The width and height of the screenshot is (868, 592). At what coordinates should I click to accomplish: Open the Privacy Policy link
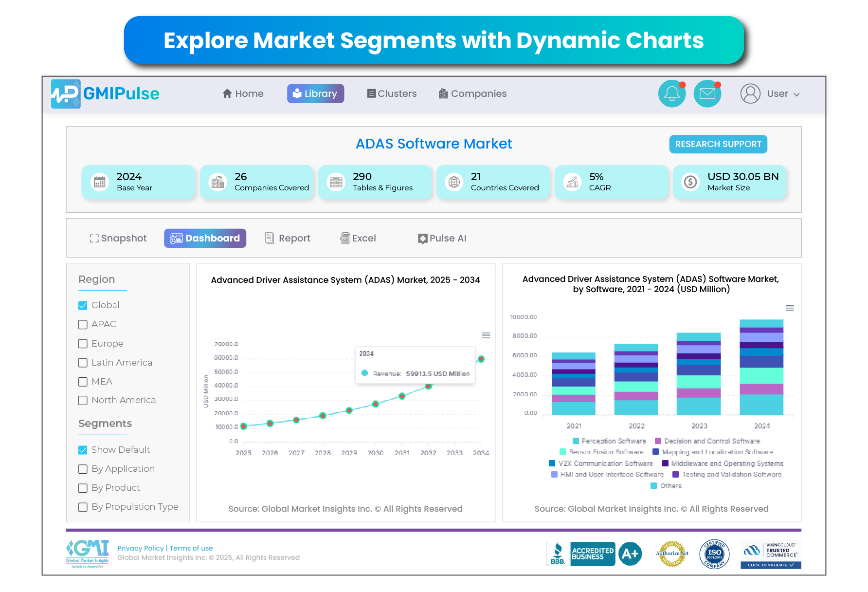141,548
